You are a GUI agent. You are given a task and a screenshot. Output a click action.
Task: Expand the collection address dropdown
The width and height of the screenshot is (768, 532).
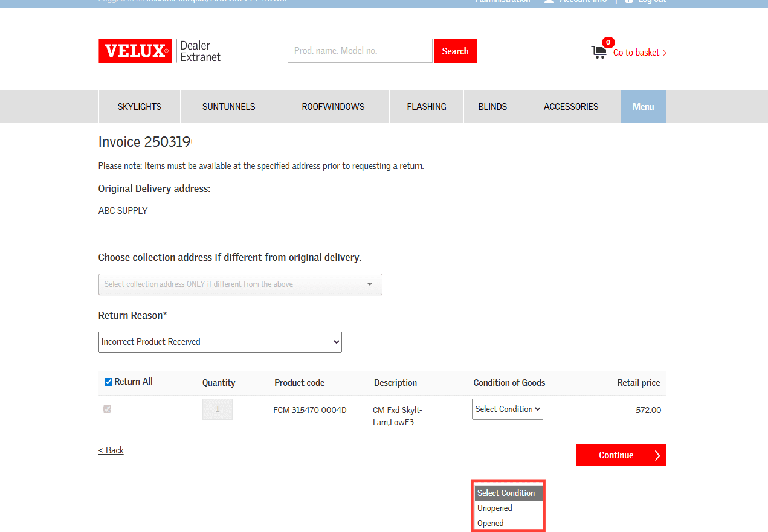(x=240, y=284)
